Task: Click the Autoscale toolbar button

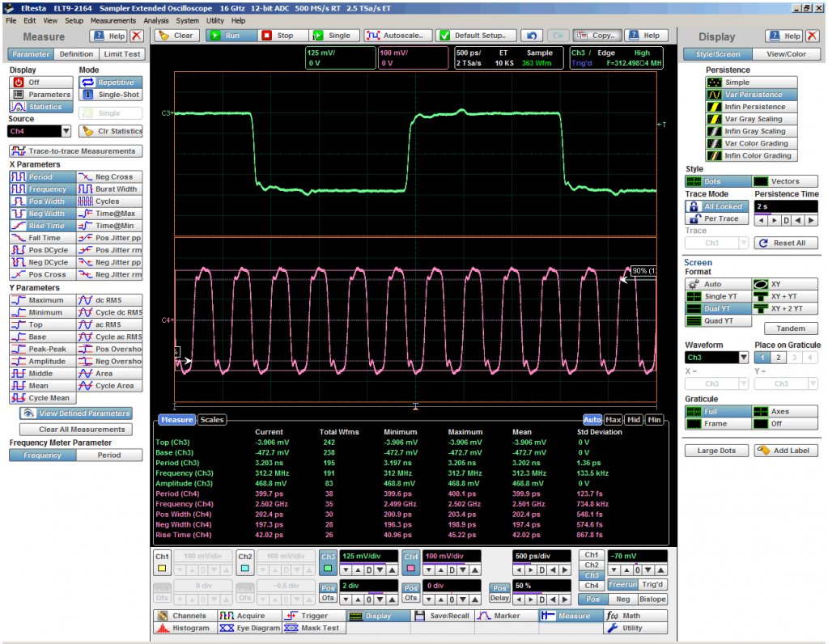Action: (x=396, y=36)
